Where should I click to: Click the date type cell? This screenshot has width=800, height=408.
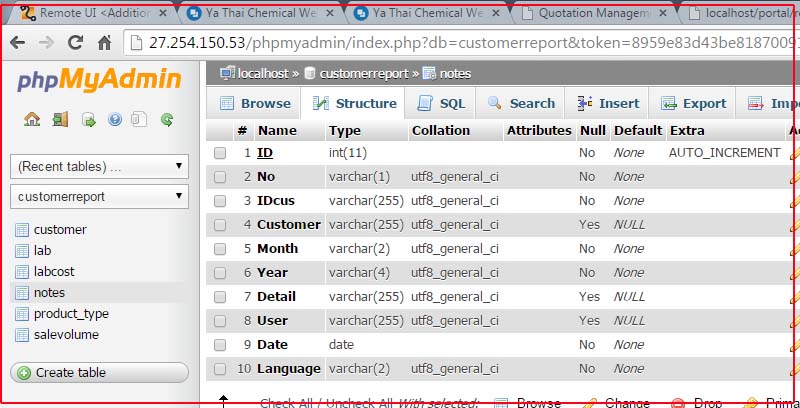coord(341,345)
